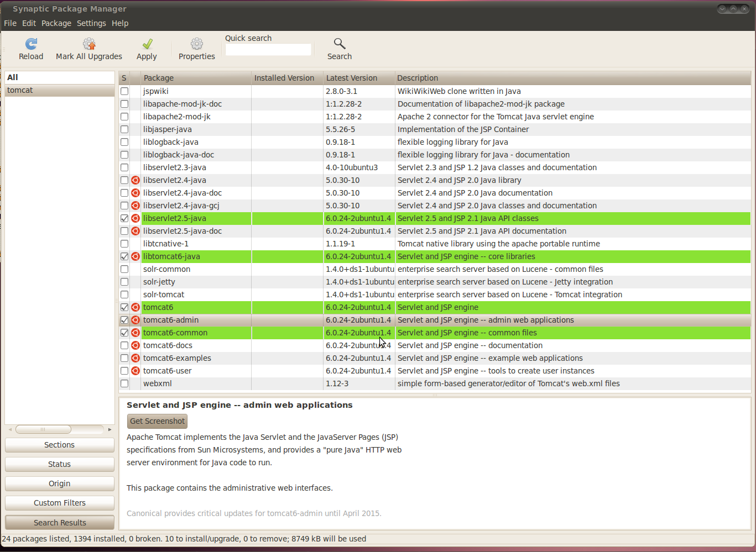The image size is (756, 552).
Task: Click the liblogback-java-doc package name
Action: (179, 155)
